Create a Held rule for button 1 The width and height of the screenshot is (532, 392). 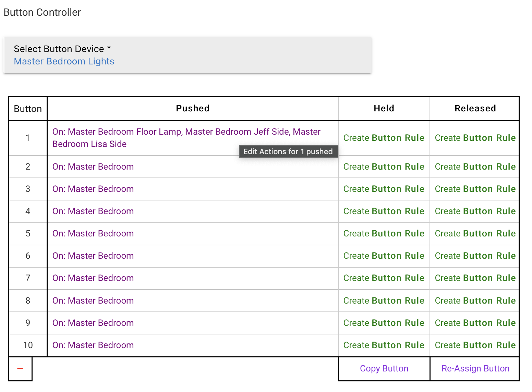point(384,138)
